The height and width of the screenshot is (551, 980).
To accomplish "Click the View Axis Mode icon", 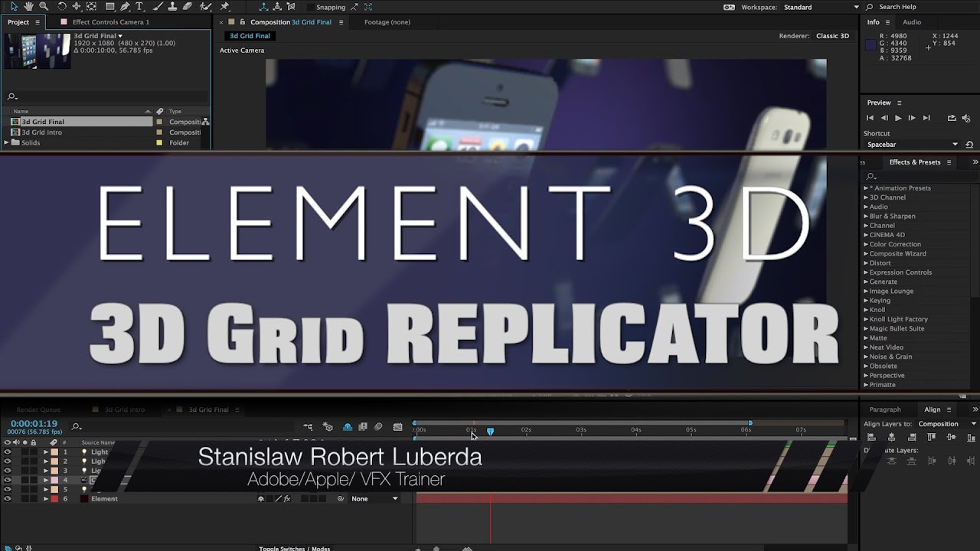I will 291,6.
